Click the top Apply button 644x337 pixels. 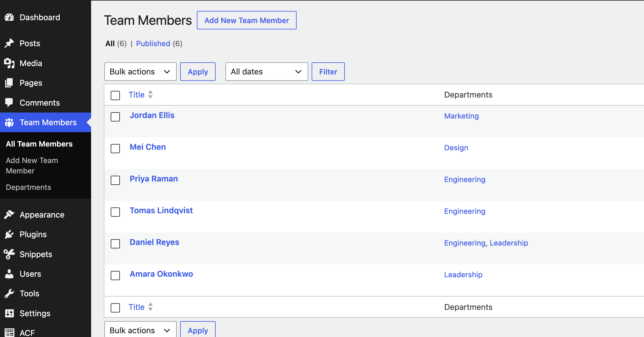198,72
